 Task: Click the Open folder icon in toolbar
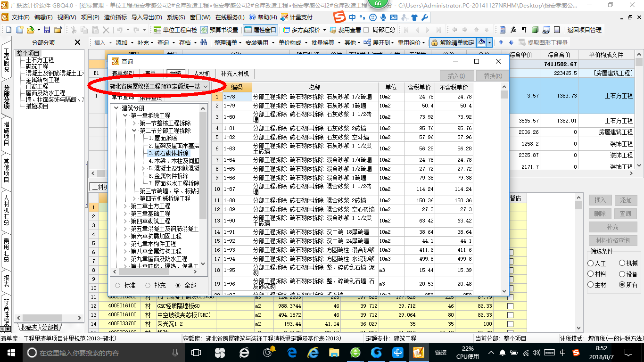coord(30,30)
